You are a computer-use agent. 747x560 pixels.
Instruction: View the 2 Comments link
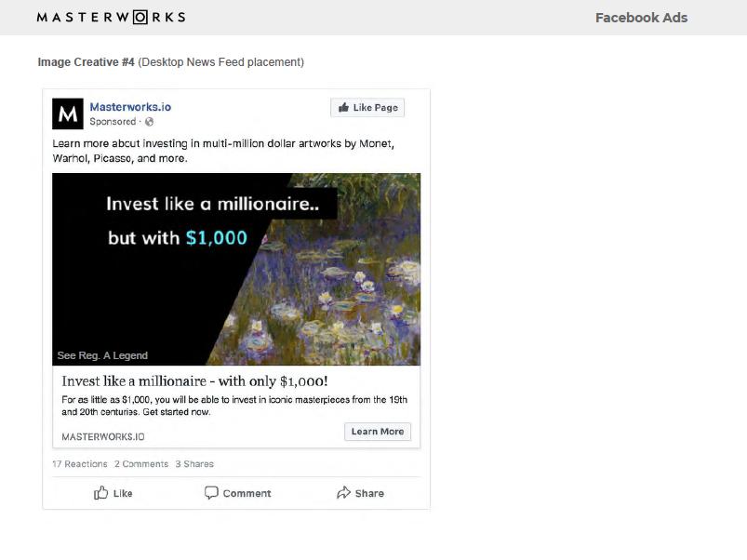tap(141, 464)
